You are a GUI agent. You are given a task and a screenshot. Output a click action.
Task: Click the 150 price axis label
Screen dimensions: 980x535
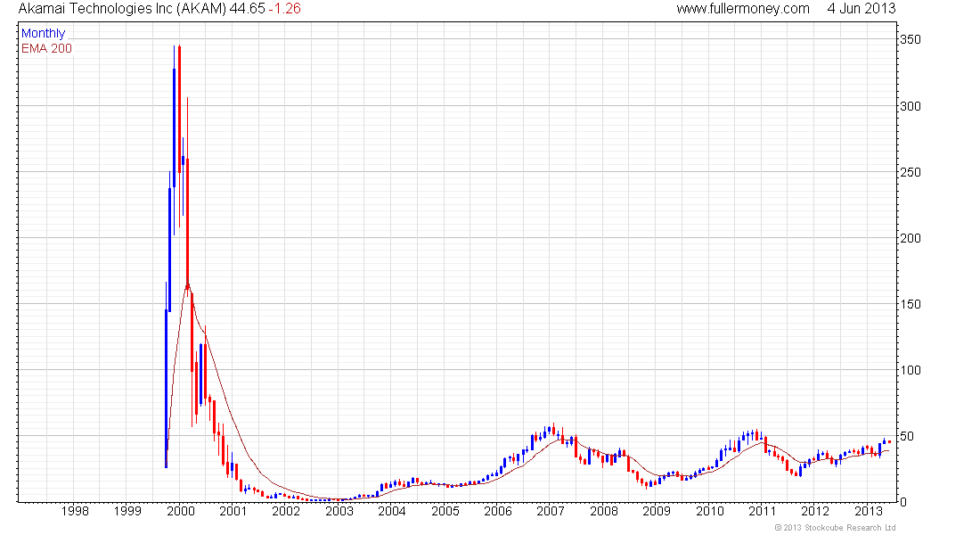[910, 304]
